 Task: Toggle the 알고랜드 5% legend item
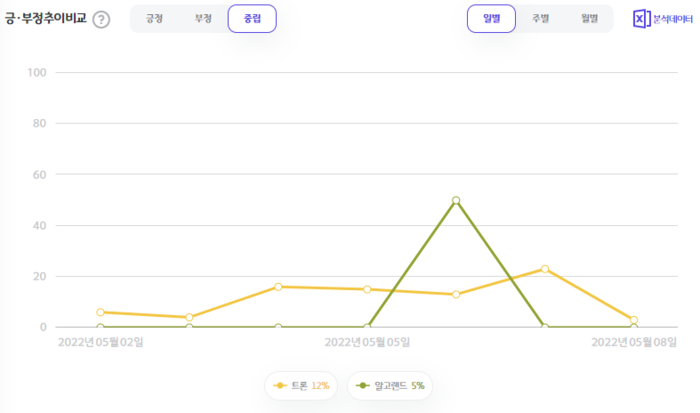click(x=390, y=386)
